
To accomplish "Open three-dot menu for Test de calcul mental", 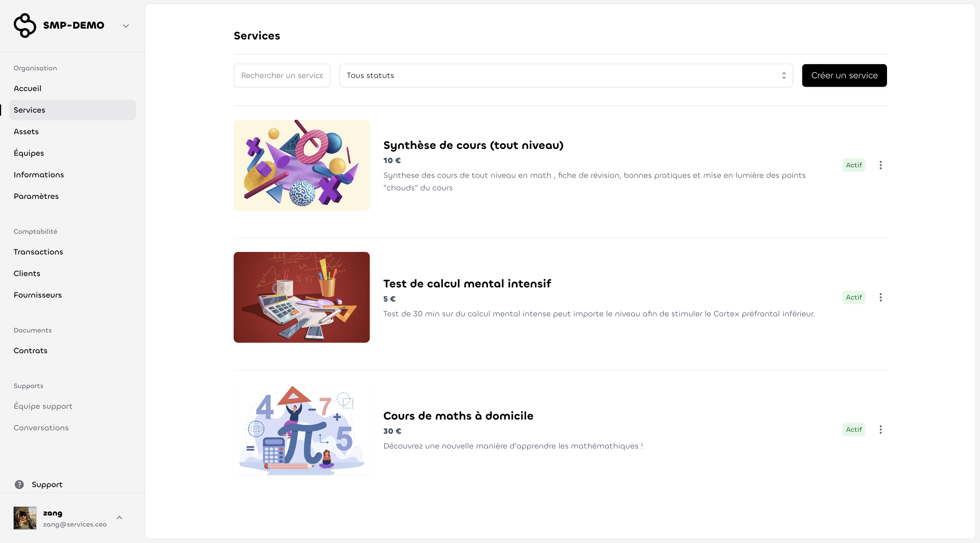I will pyautogui.click(x=880, y=298).
